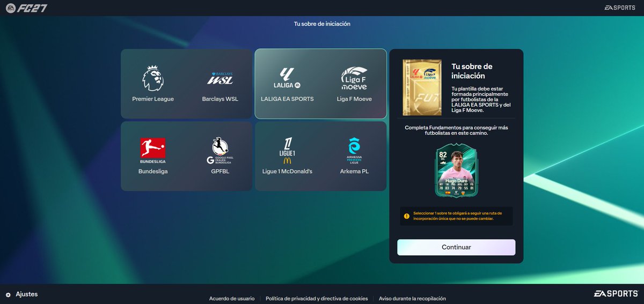Click the Ajustes gear icon

[x=8, y=295]
